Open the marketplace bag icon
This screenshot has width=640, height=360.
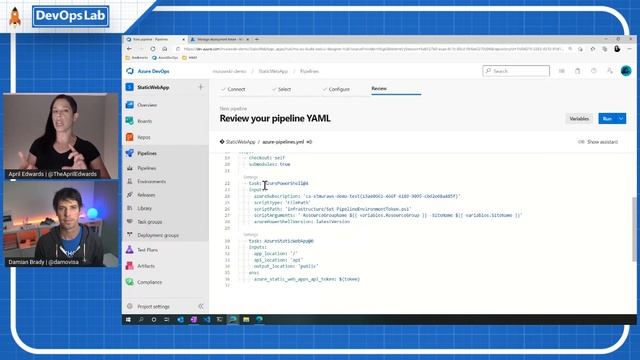coord(578,71)
